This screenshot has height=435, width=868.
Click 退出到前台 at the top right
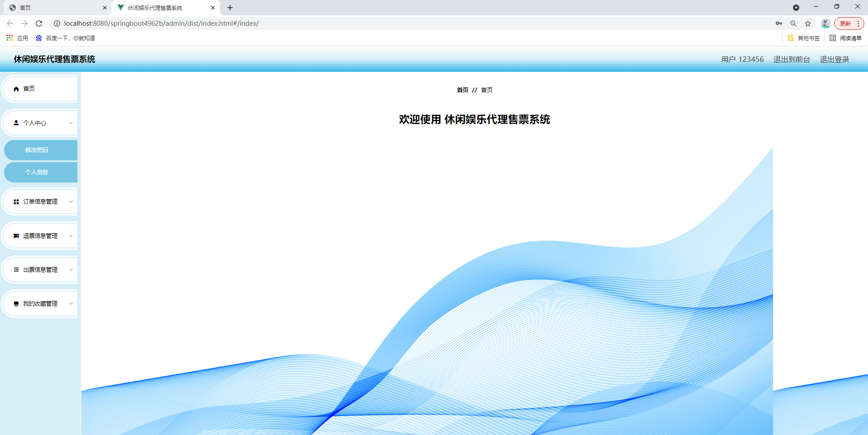coord(791,59)
